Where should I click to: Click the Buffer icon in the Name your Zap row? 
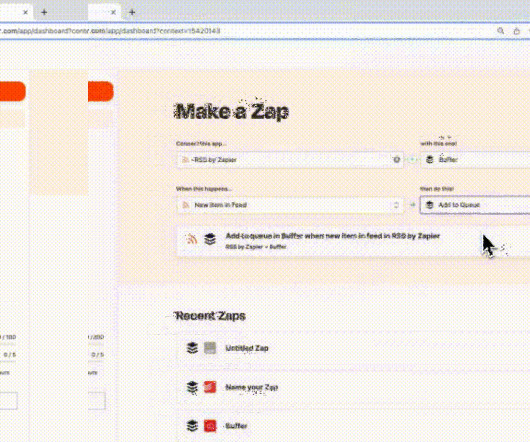pos(192,387)
